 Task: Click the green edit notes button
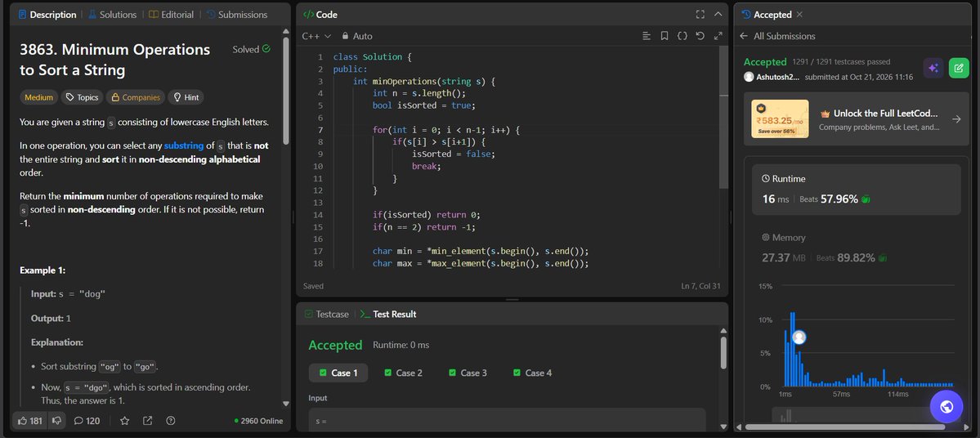(959, 68)
